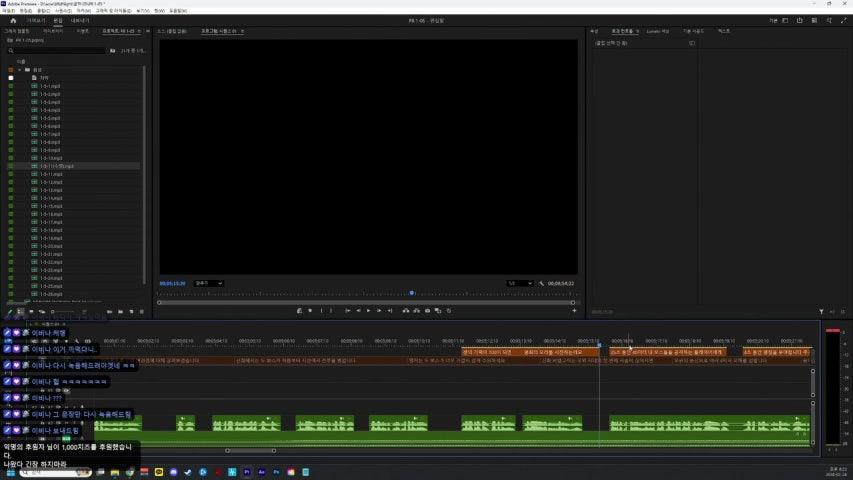Collapse the top bin folder in the project list
853x480 pixels.
17,70
